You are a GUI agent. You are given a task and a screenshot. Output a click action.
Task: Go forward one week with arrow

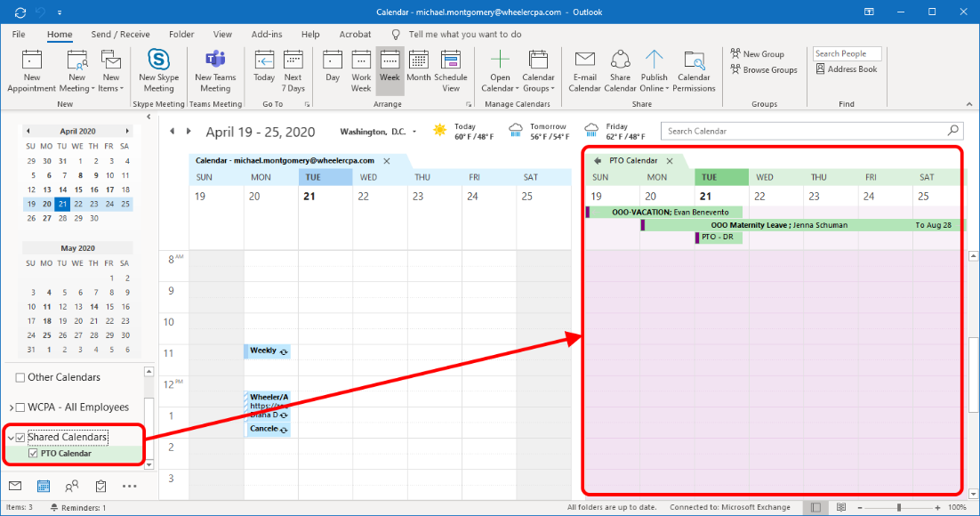(x=189, y=132)
